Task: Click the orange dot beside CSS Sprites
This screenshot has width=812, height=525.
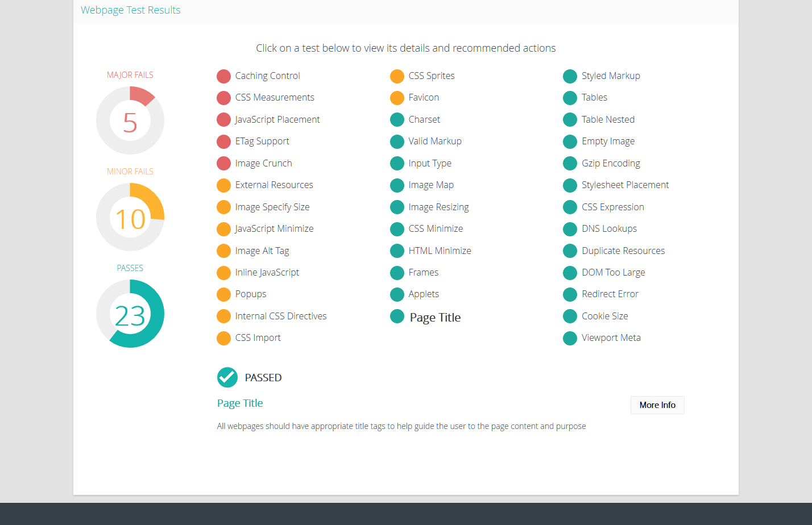Action: (x=397, y=76)
